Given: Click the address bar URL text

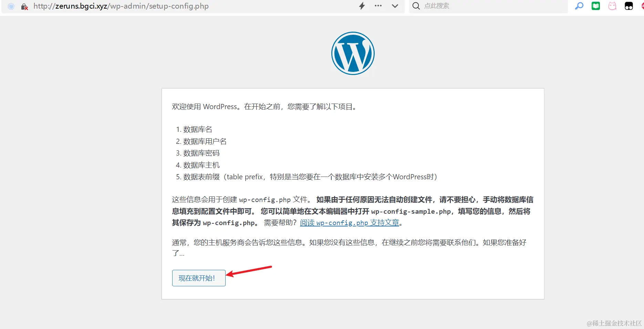Looking at the screenshot, I should coord(121,6).
